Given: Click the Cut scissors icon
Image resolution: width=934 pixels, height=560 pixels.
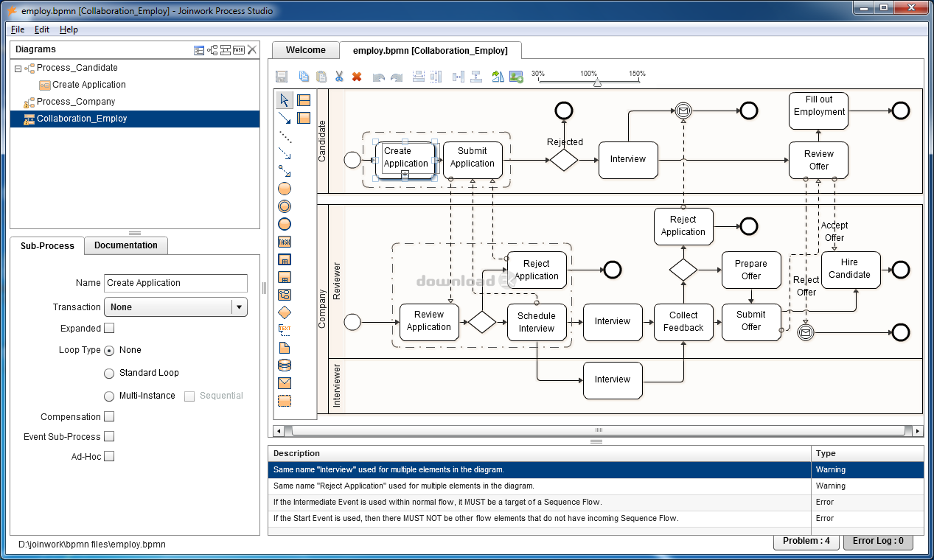Looking at the screenshot, I should click(339, 77).
